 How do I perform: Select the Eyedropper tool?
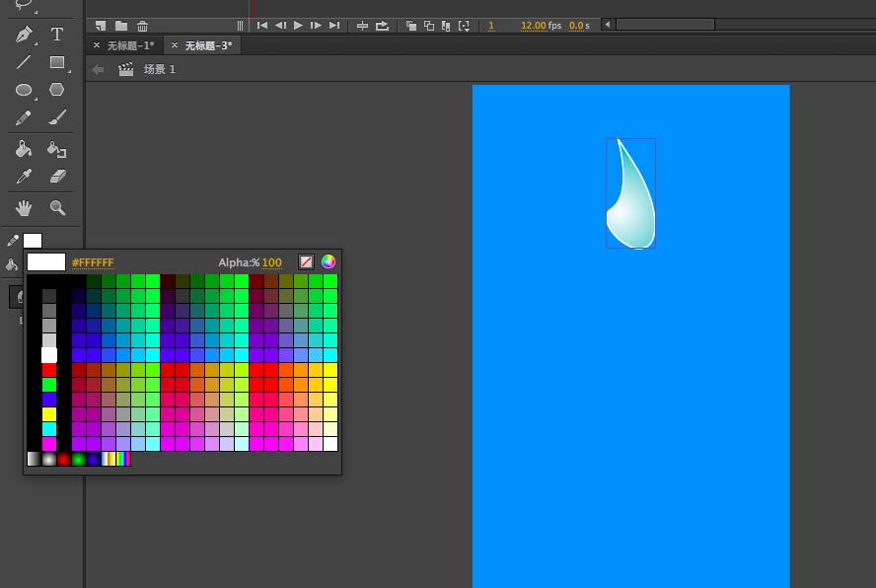24,177
